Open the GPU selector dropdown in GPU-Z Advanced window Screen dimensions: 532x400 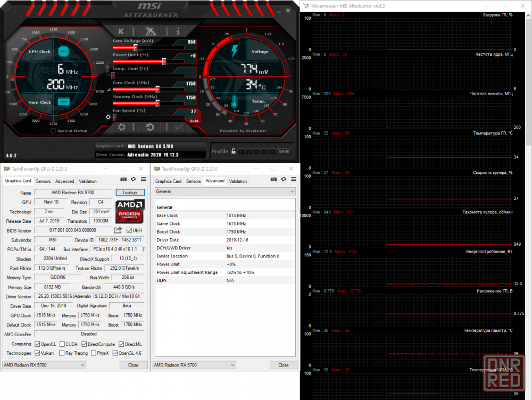click(194, 365)
